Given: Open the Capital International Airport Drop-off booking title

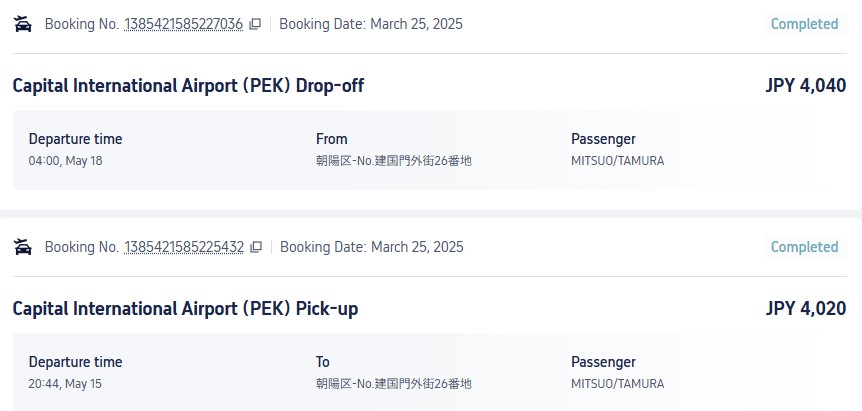Looking at the screenshot, I should tap(188, 86).
